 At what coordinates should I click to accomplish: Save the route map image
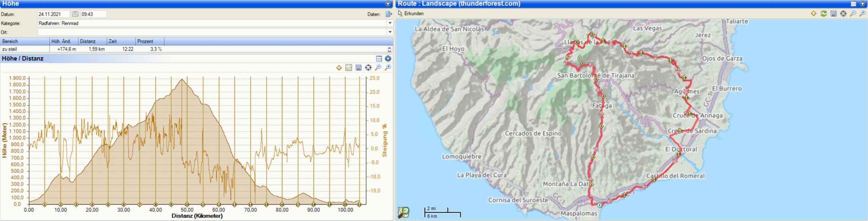(833, 14)
